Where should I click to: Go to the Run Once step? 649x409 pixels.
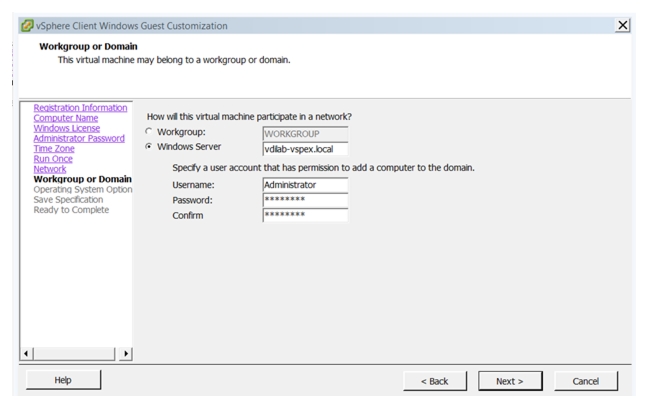[x=53, y=159]
